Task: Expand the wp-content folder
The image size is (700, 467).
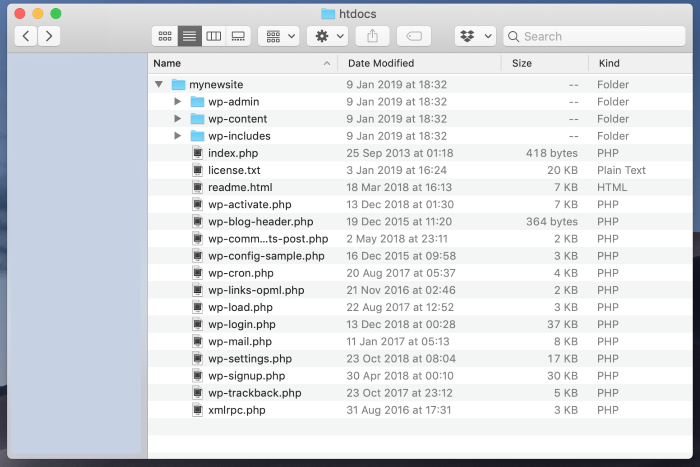Action: coord(177,118)
